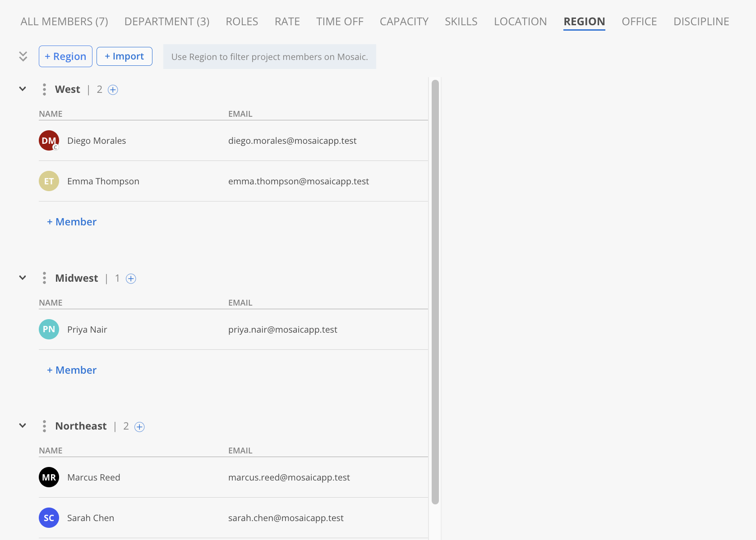
Task: Click EMAIL column header in Northeast table
Action: coord(240,451)
